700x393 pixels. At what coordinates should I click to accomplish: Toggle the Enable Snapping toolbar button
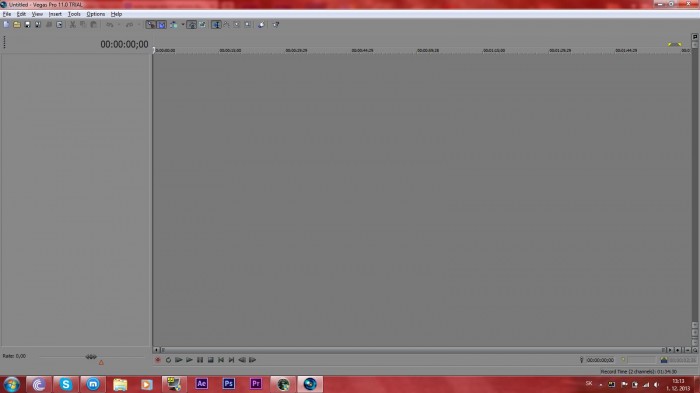click(151, 25)
